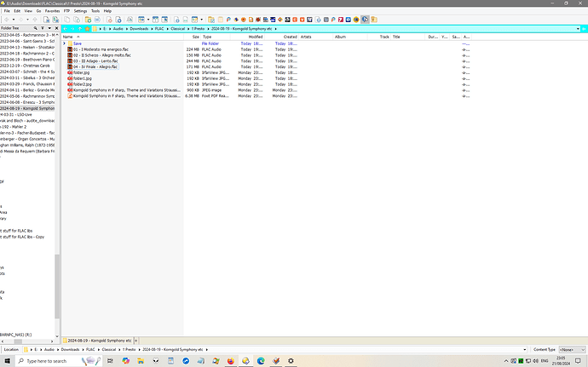This screenshot has width=588, height=367.
Task: Sort by the Created column header
Action: (281, 37)
